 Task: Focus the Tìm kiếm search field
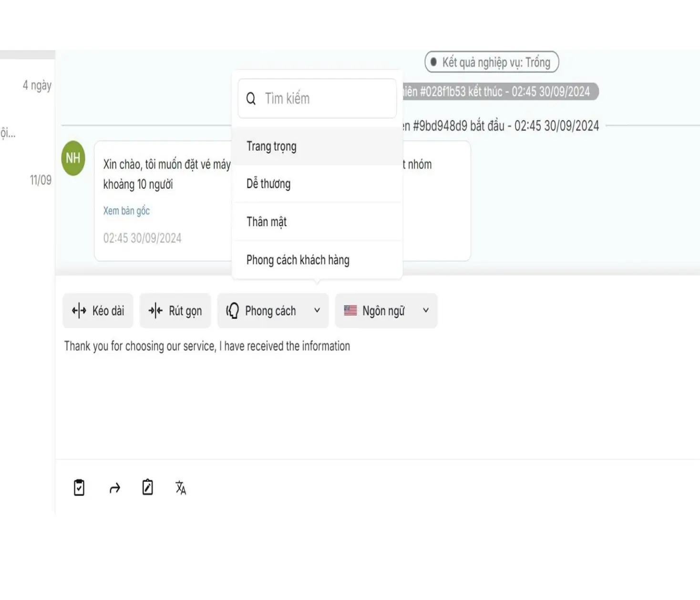pyautogui.click(x=324, y=99)
